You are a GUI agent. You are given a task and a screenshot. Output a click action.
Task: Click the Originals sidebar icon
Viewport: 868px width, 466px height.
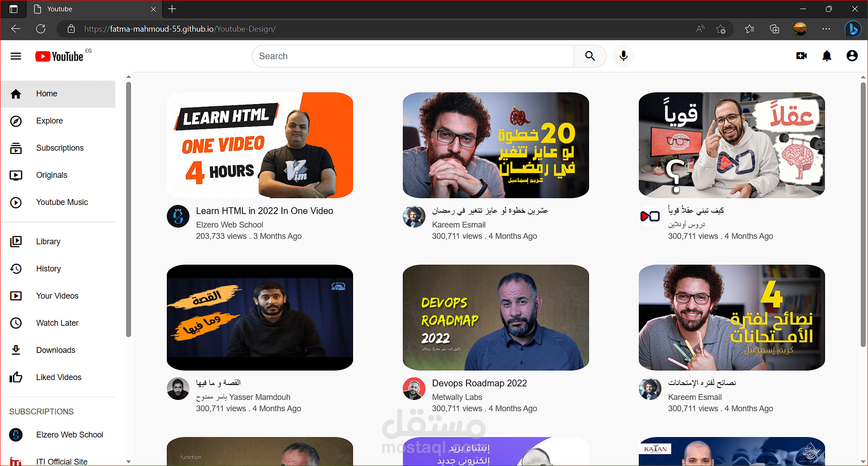click(16, 175)
